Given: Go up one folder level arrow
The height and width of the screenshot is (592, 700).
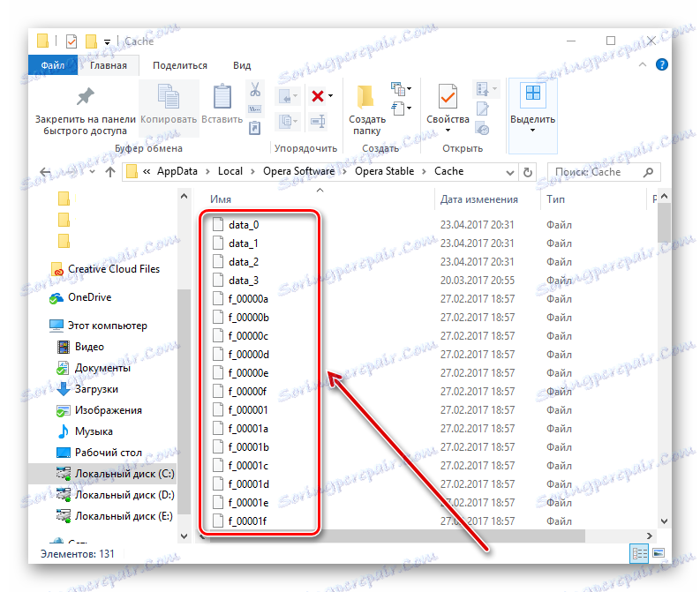Looking at the screenshot, I should coord(110,172).
